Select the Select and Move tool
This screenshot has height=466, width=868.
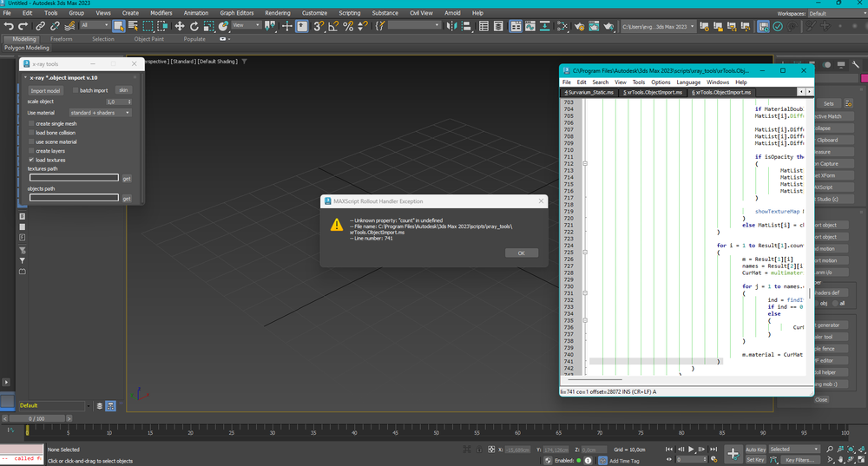(180, 26)
